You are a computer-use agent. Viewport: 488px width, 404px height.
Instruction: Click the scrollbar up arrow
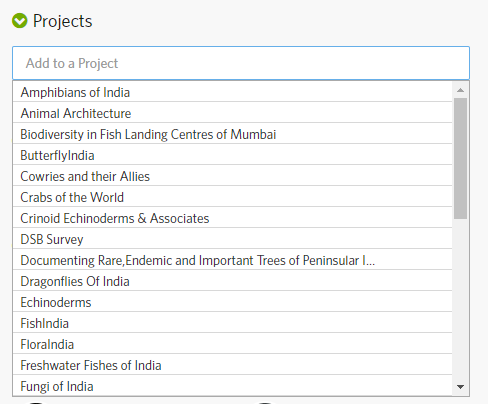coord(460,90)
